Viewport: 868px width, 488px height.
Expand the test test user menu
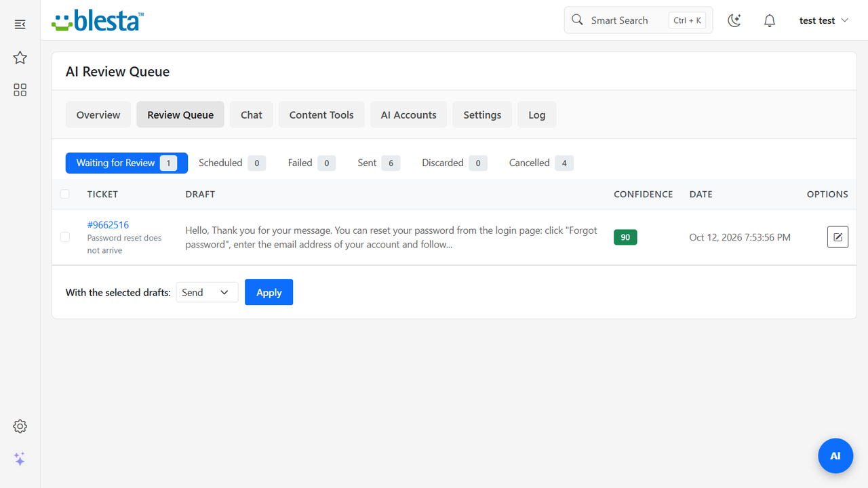tap(824, 20)
